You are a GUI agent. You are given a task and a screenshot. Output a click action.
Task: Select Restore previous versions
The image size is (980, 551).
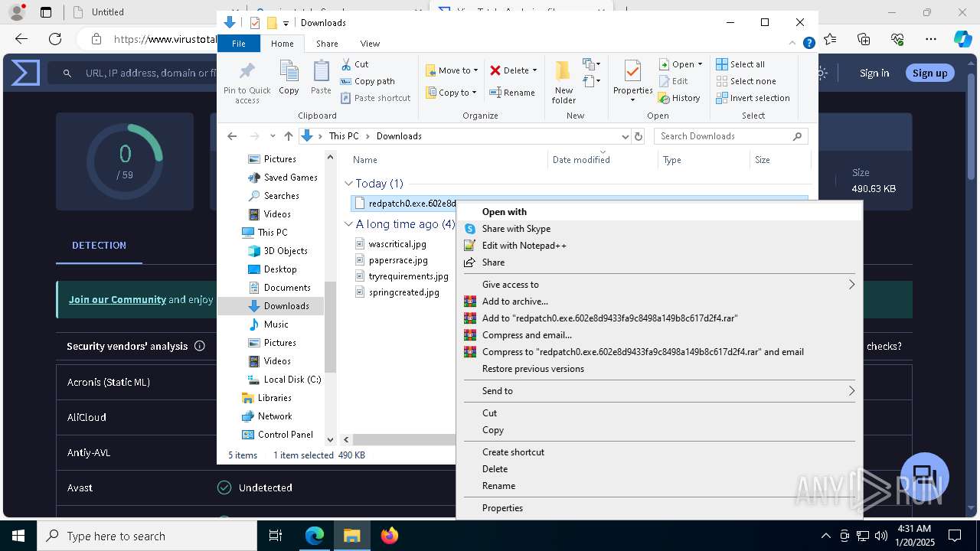click(658, 369)
